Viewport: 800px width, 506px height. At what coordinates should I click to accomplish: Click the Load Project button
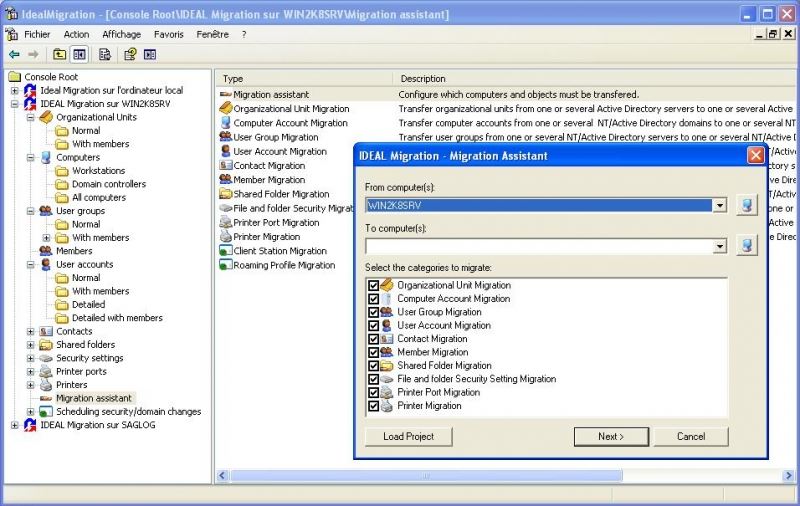[x=408, y=437]
